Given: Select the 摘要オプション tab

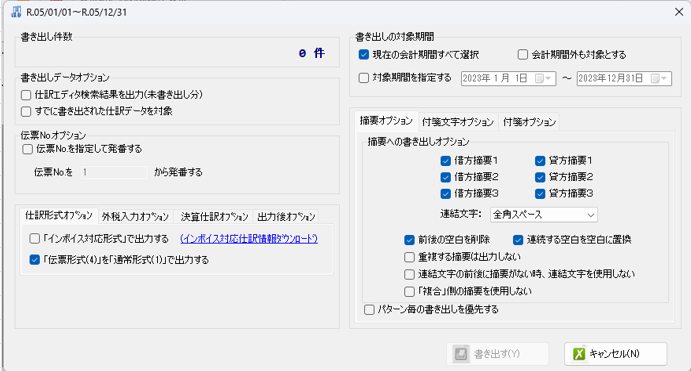Looking at the screenshot, I should click(x=386, y=120).
